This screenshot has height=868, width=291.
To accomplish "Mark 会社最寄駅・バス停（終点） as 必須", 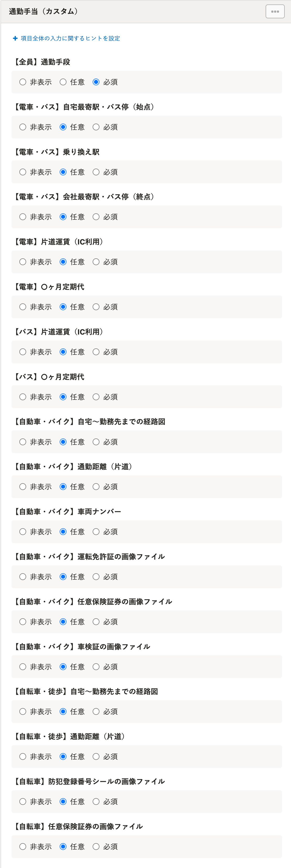I will pyautogui.click(x=96, y=217).
